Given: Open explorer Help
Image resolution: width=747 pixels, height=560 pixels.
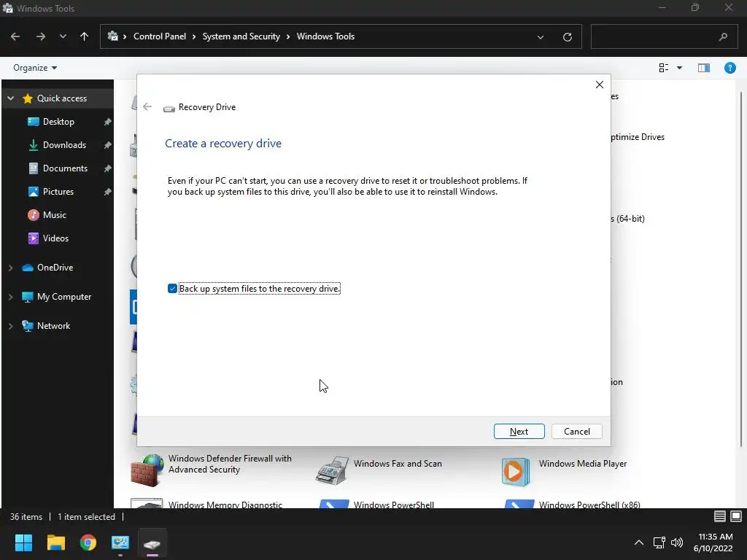Looking at the screenshot, I should point(729,68).
